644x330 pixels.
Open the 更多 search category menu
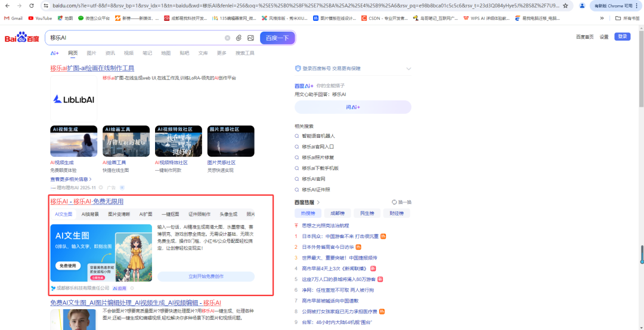click(222, 53)
